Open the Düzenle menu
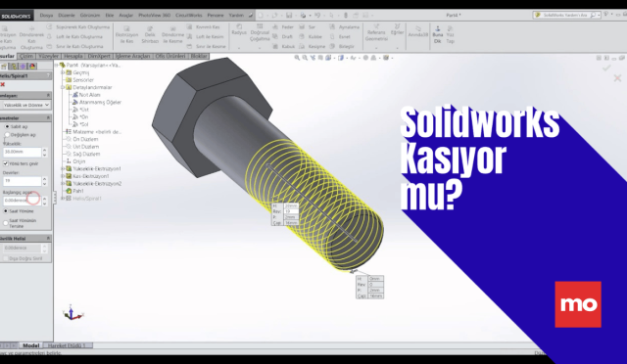This screenshot has height=364, width=627. pyautogui.click(x=67, y=16)
